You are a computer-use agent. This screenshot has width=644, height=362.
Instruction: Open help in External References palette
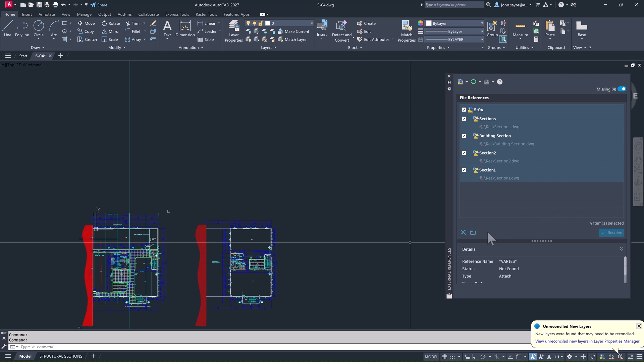[500, 82]
